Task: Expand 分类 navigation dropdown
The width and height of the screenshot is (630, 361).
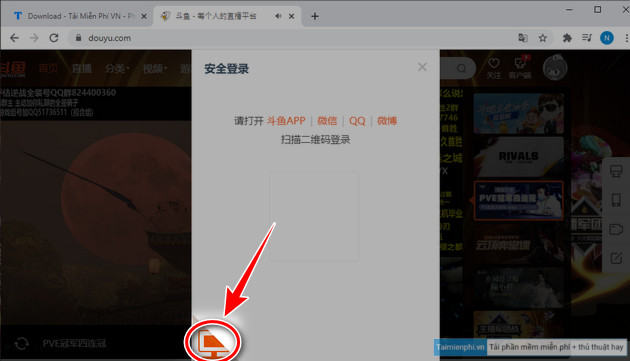Action: [117, 68]
